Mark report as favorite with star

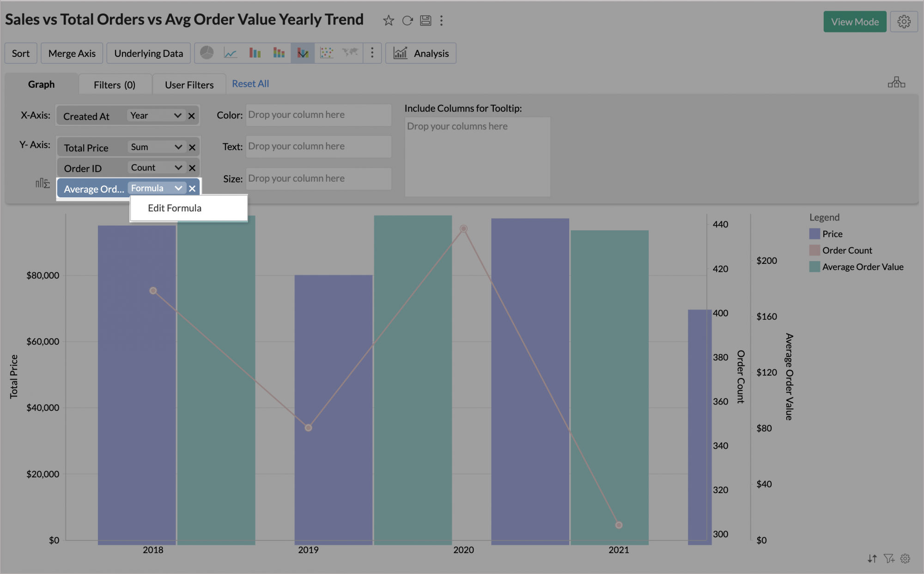[388, 21]
